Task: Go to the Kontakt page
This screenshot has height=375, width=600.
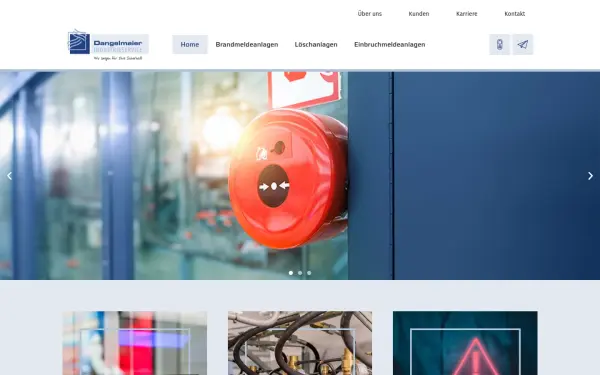Action: click(x=515, y=14)
